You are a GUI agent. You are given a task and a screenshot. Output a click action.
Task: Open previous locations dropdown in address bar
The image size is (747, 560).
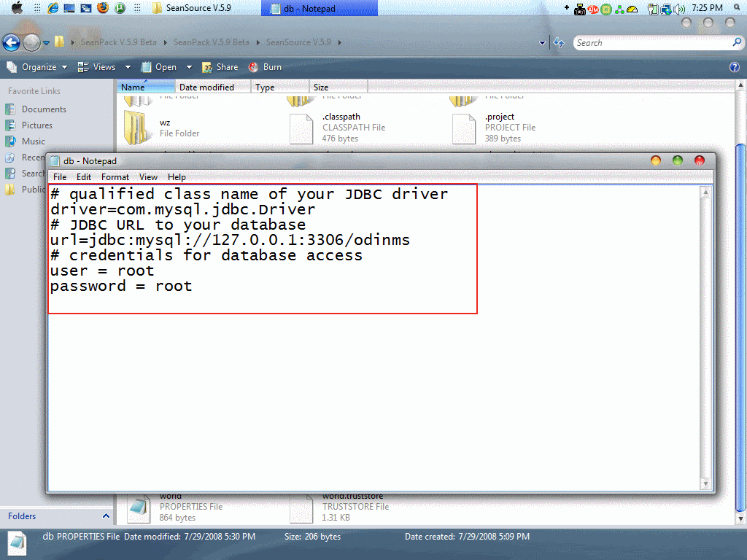tap(542, 43)
